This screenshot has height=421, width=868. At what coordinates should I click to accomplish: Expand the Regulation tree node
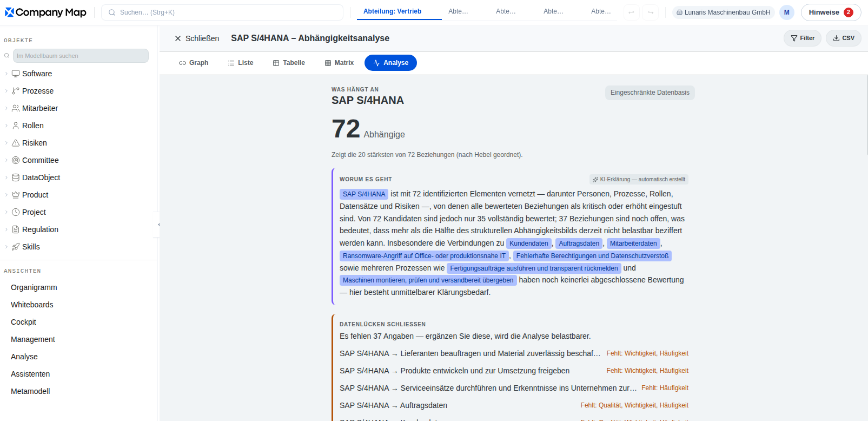tap(6, 229)
